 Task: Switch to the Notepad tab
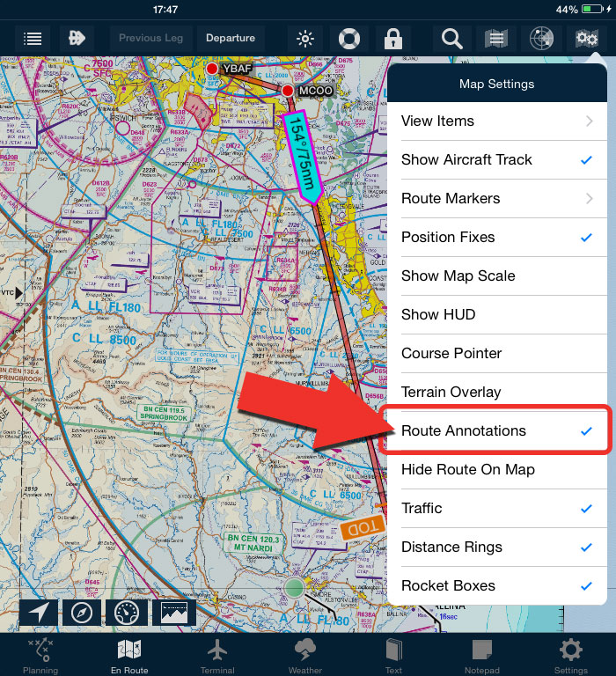482,655
